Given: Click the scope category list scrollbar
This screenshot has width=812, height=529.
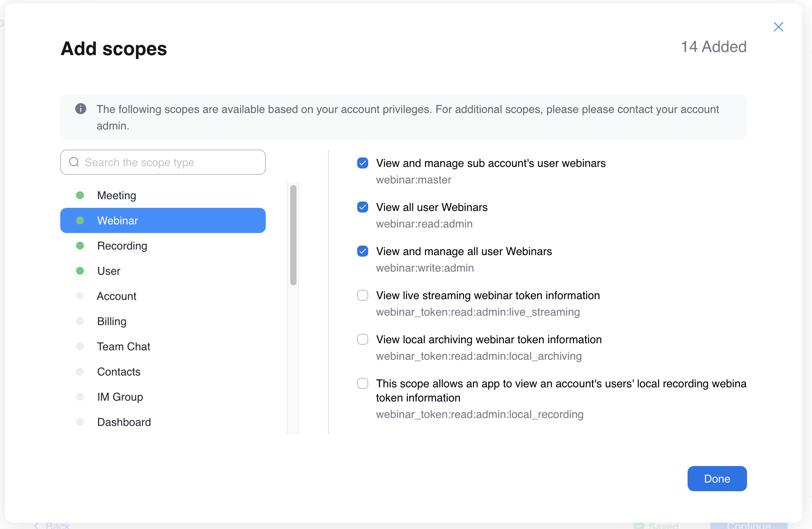Looking at the screenshot, I should [x=293, y=235].
